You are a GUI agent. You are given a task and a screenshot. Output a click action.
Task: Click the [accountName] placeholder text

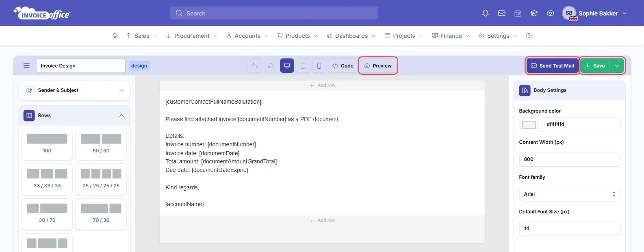[x=184, y=204]
